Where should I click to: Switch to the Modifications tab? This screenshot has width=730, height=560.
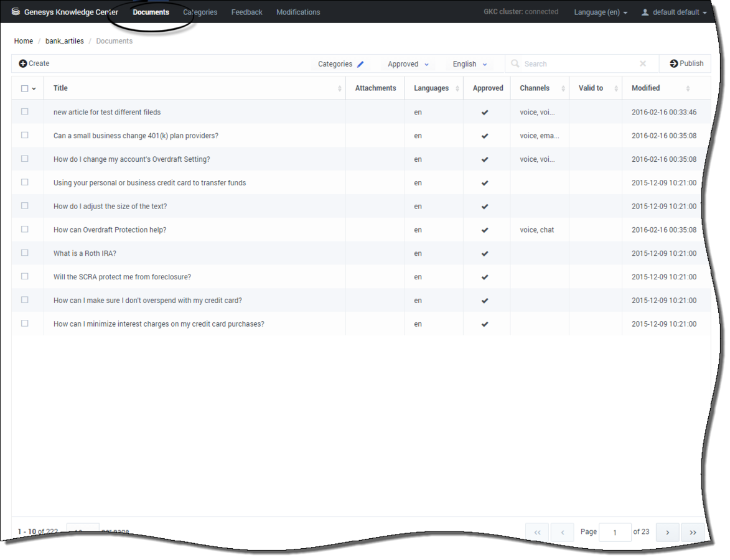[298, 12]
